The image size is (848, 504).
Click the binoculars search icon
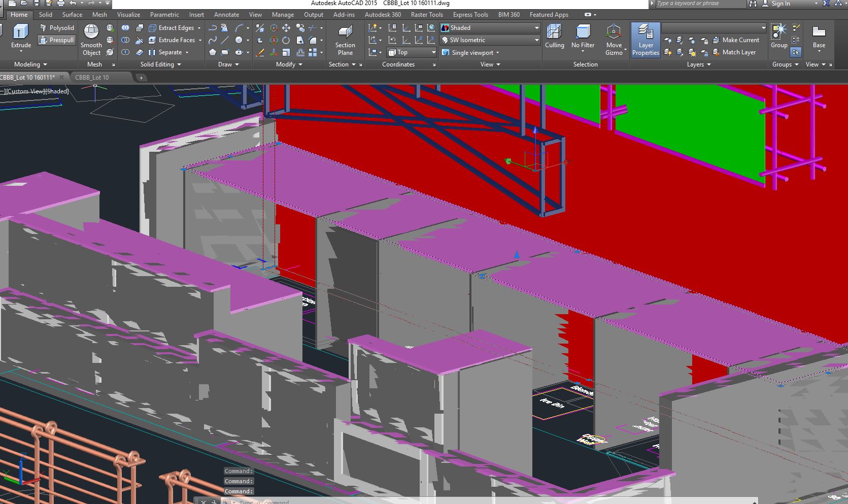click(x=754, y=4)
